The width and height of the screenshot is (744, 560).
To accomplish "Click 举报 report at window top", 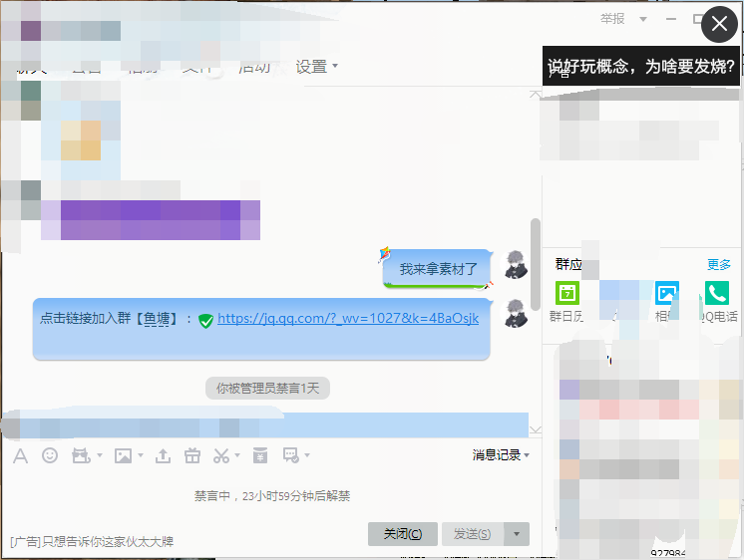I will pos(612,19).
